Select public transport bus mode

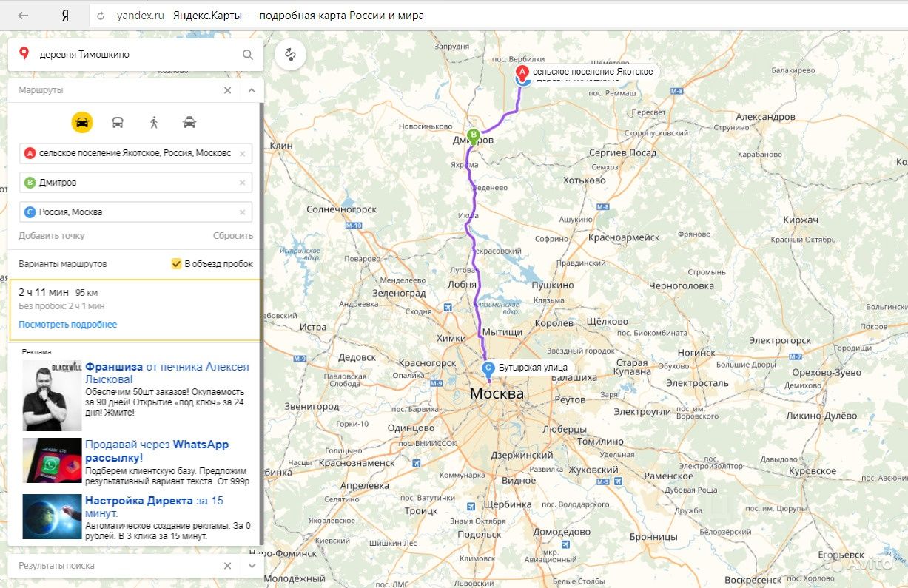118,122
